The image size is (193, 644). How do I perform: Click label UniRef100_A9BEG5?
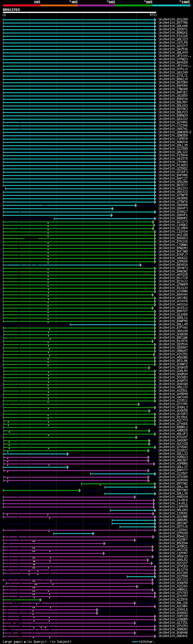click(173, 430)
